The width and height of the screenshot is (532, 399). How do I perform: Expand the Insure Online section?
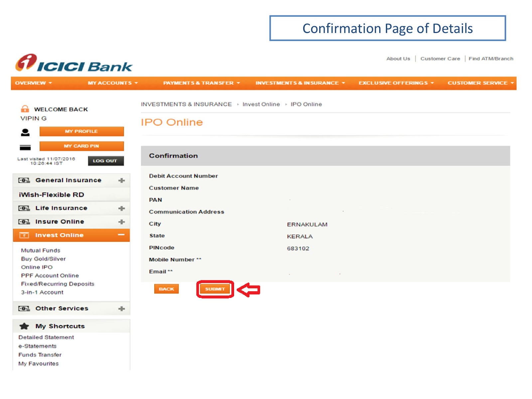[122, 222]
